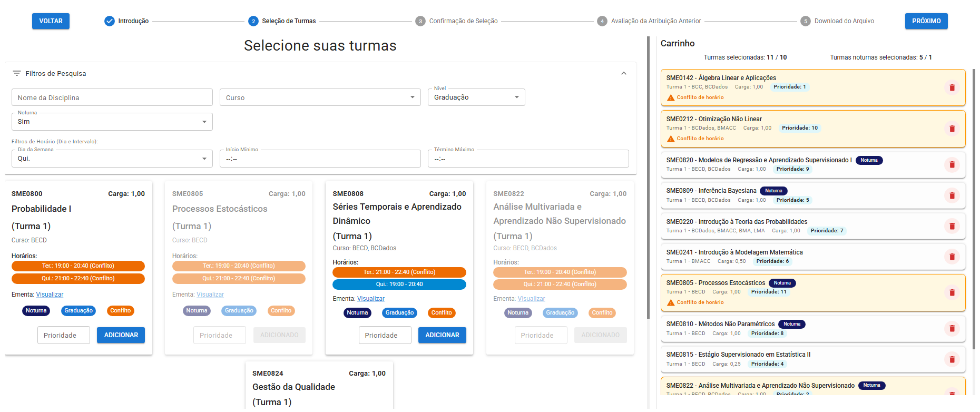
Task: View ementa of Processos Estocásticos
Action: click(x=210, y=295)
